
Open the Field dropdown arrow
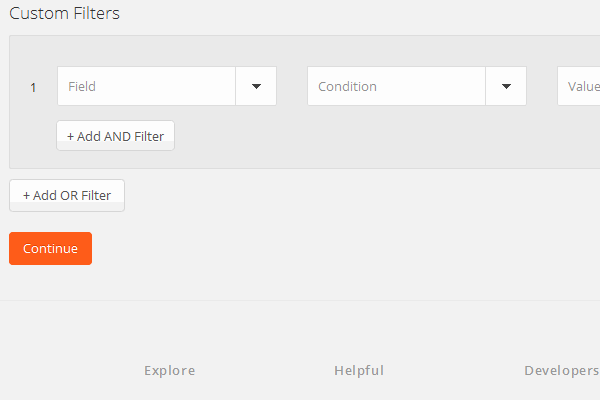[x=256, y=87]
